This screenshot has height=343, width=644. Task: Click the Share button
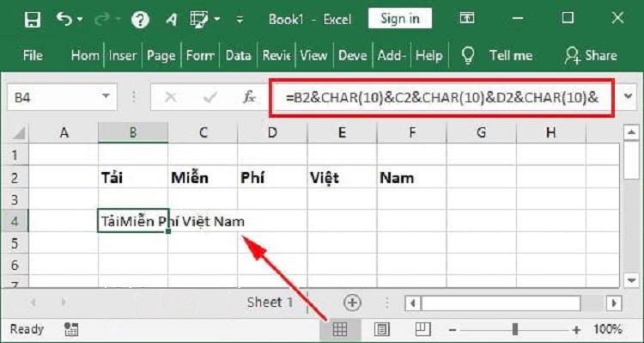point(591,55)
